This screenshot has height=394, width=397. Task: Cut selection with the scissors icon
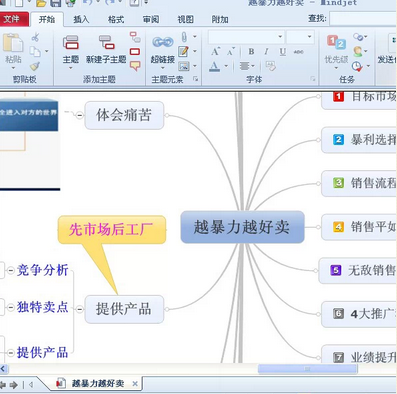click(x=35, y=37)
